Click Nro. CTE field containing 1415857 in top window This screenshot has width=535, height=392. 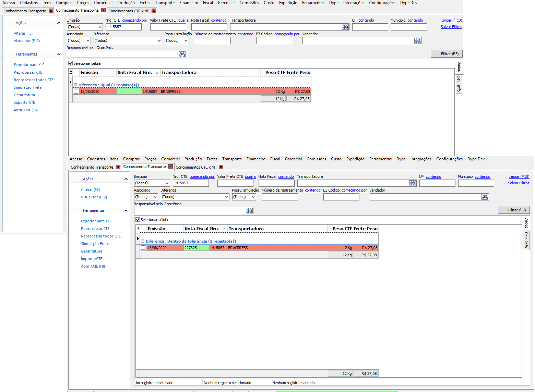[x=123, y=27]
